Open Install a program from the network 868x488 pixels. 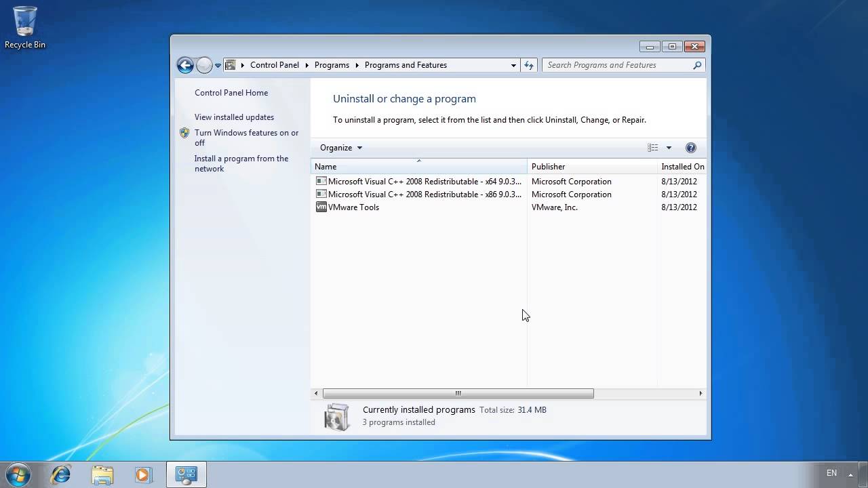(241, 163)
